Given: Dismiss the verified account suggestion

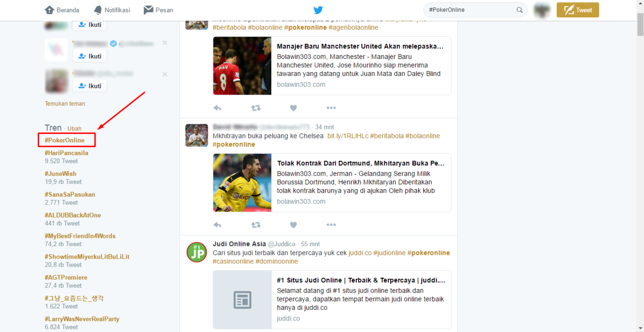Looking at the screenshot, I should coord(165,43).
